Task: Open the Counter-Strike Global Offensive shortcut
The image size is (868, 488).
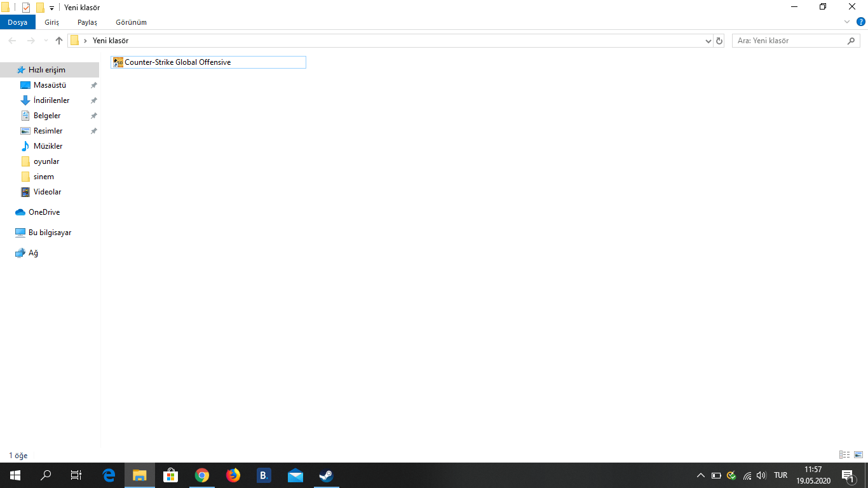Action: 208,62
